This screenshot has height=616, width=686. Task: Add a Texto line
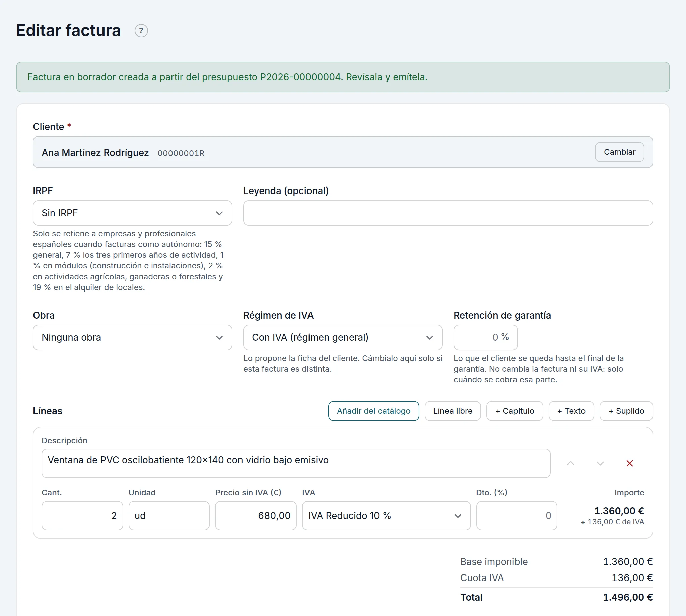click(571, 411)
